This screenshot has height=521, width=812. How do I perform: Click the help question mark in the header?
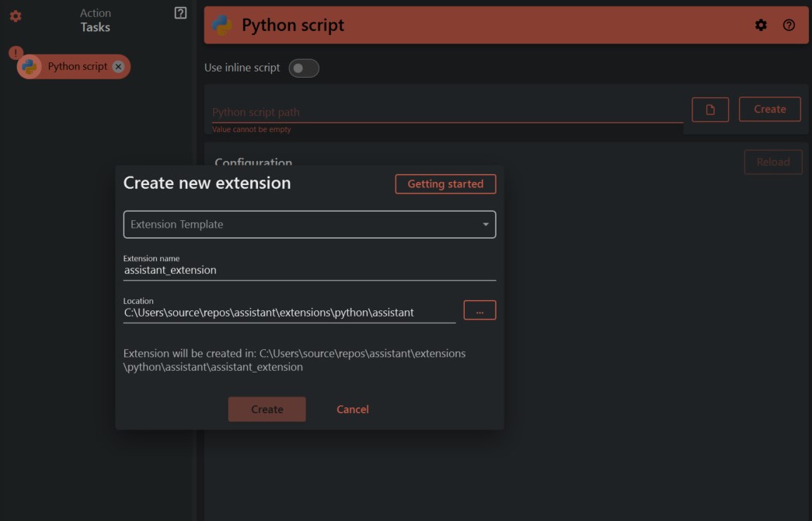point(789,25)
